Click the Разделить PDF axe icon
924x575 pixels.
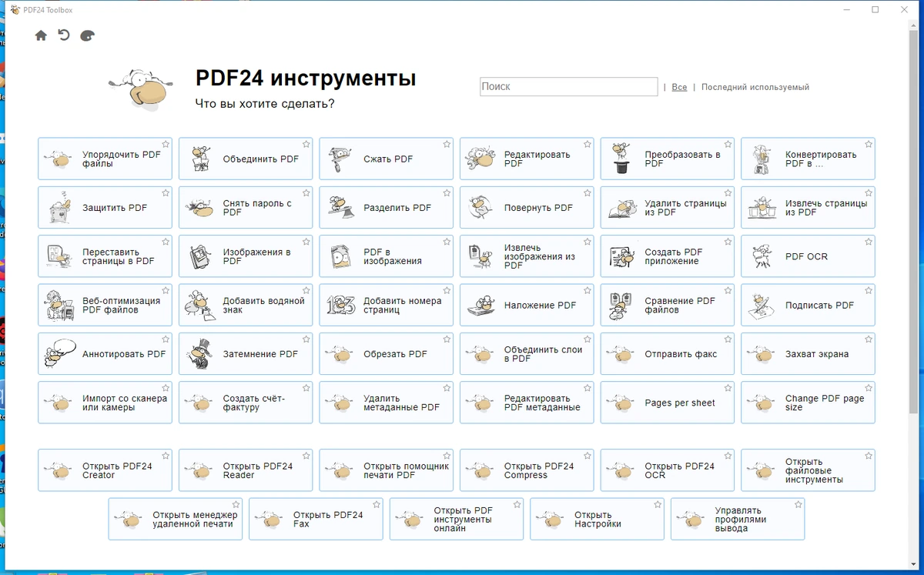click(340, 208)
